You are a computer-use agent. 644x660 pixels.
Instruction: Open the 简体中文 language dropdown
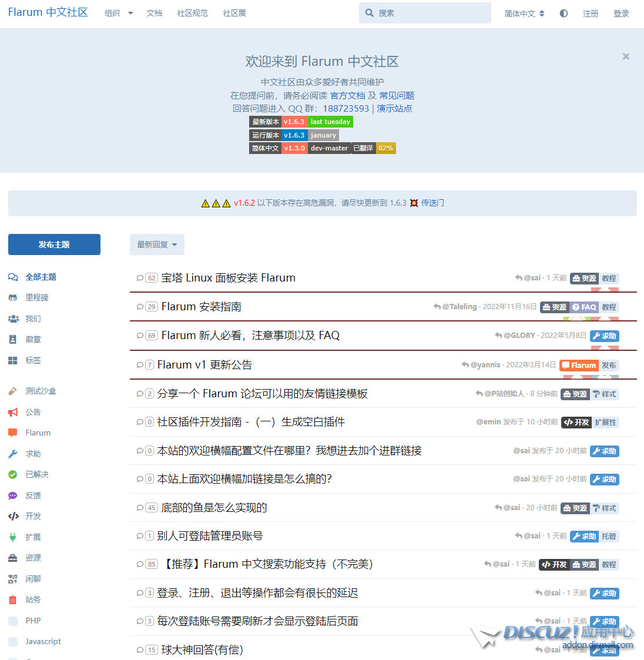[524, 14]
